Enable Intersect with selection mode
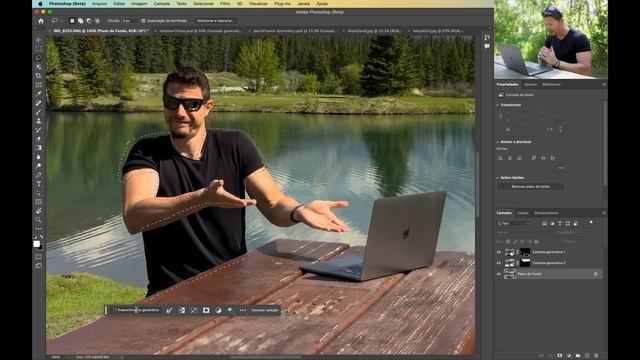The image size is (640, 360). [x=97, y=20]
